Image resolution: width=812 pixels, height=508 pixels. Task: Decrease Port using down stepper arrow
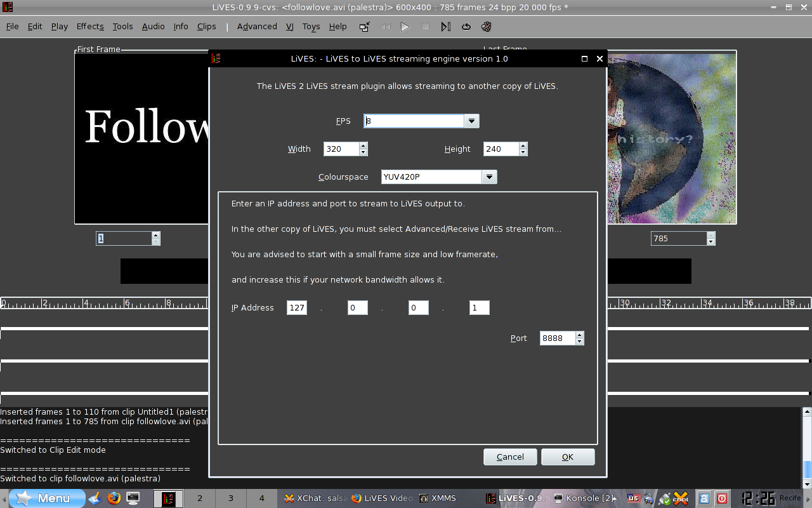[x=580, y=342]
